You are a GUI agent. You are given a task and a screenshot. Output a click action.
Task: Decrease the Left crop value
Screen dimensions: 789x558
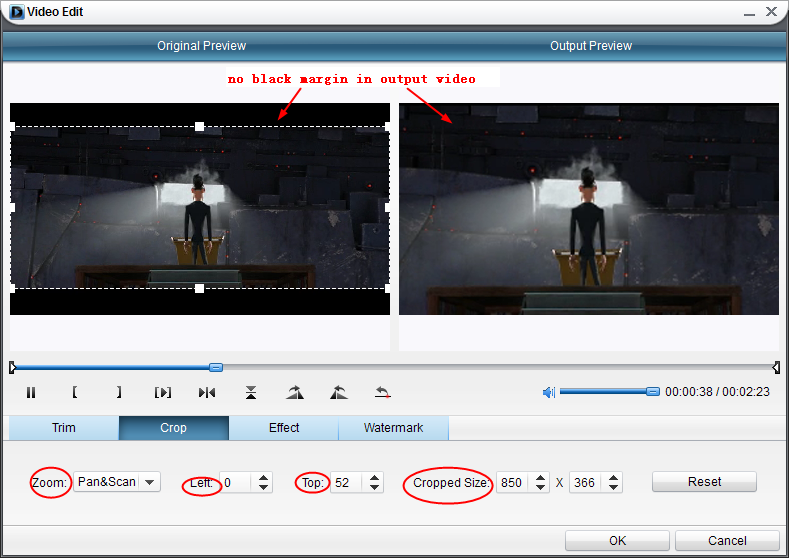click(x=263, y=487)
